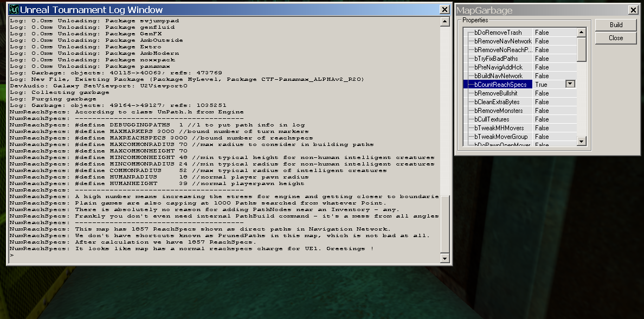
Task: Click the 'DevAudio: Galaxy SetViewport' log line
Action: click(99, 86)
